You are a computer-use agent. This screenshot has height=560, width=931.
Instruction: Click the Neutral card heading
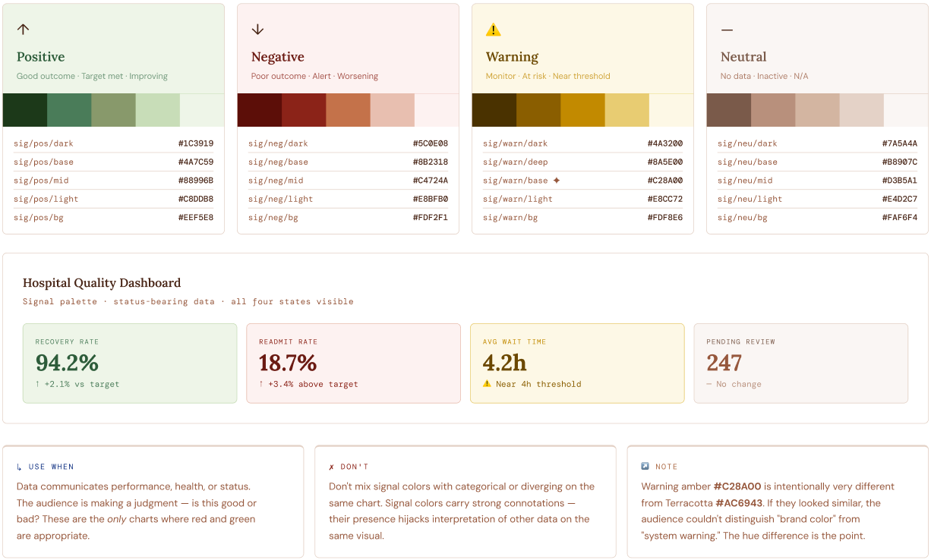click(x=743, y=57)
